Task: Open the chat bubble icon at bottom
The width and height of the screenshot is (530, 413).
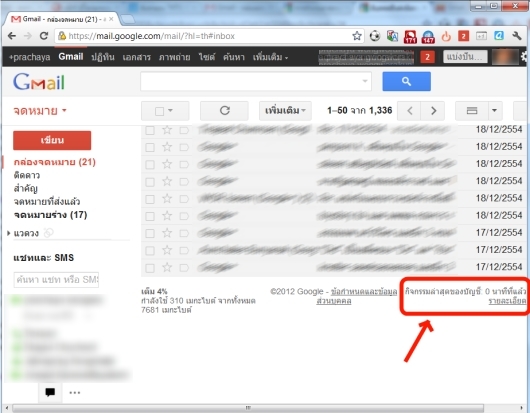Action: (50, 392)
